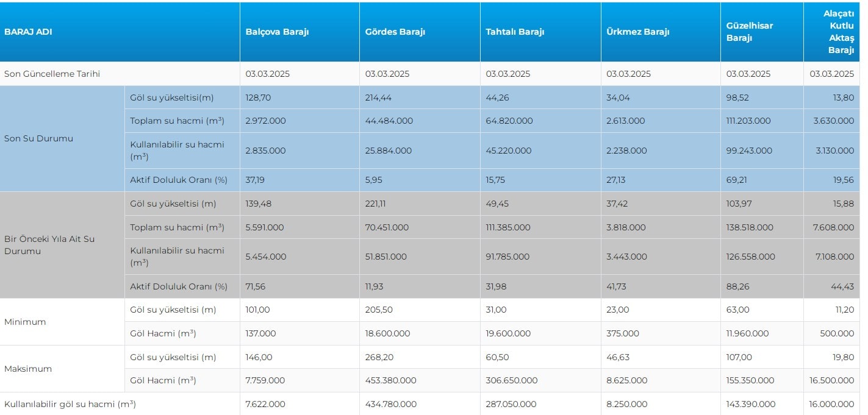Viewport: 868px width, 415px height.
Task: Select Bir Önceki Yıla Ait Su Durumu label
Action: coord(49,245)
